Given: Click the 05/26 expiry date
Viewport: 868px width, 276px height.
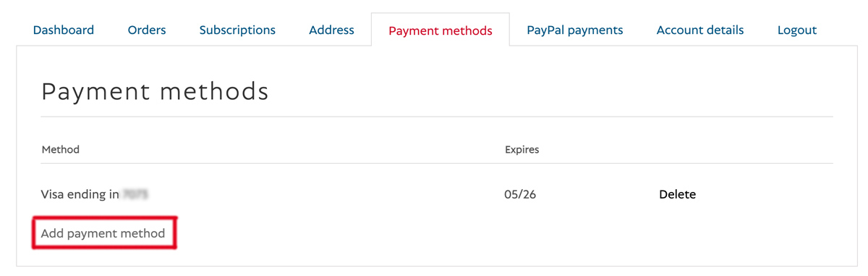Looking at the screenshot, I should coord(519,194).
